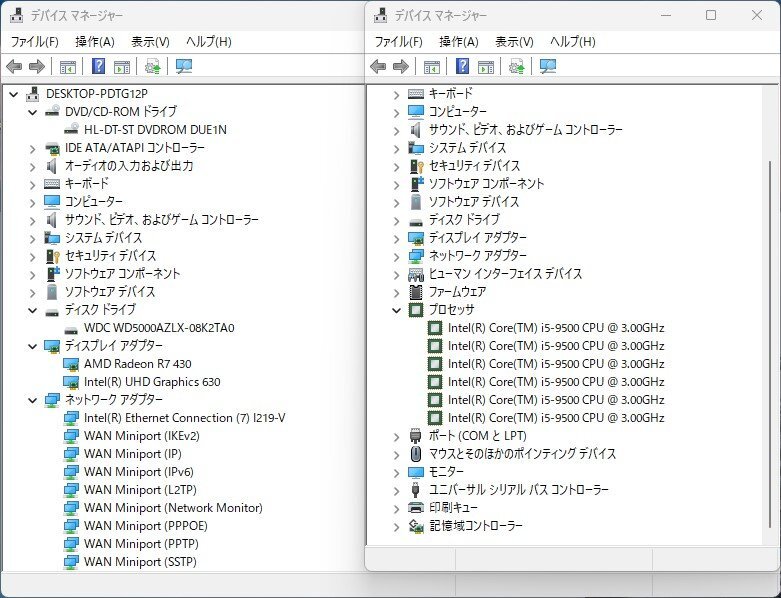Click the blue help icon in the right window toolbar
Screen dimensions: 781x598
pyautogui.click(x=462, y=67)
